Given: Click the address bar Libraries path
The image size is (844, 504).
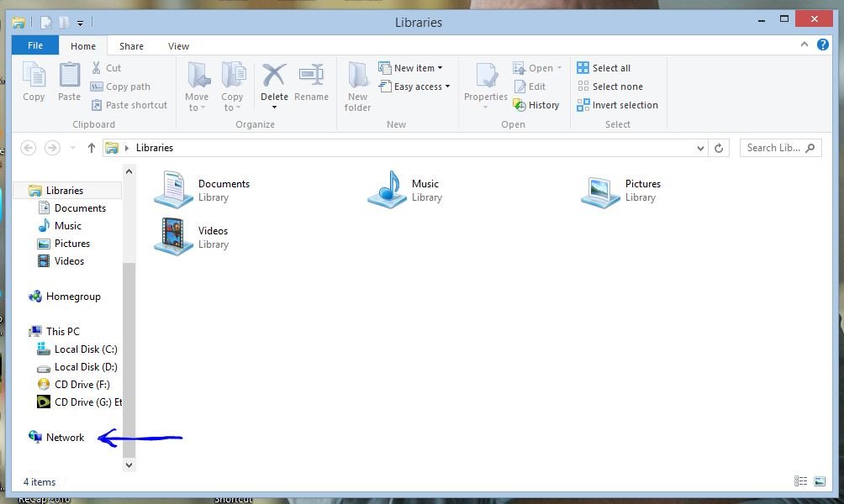Looking at the screenshot, I should [x=155, y=147].
